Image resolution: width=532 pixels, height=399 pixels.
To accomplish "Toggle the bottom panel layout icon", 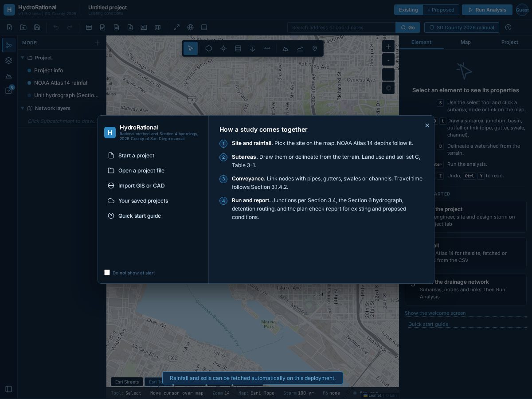I will point(204,27).
